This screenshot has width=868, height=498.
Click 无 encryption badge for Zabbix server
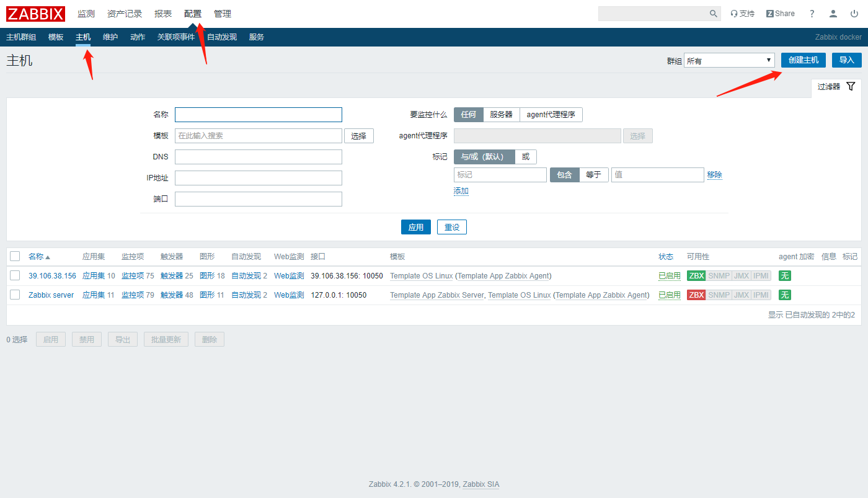785,295
